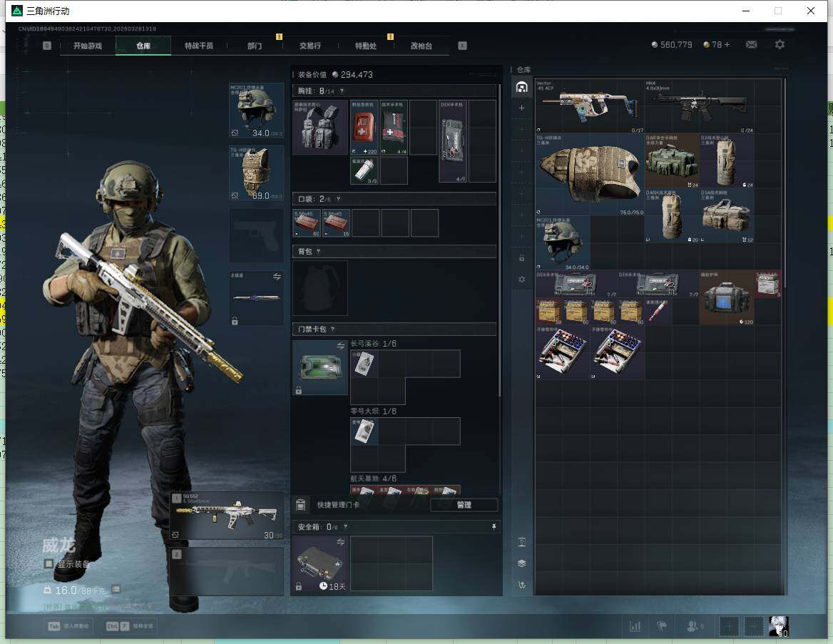The image size is (833, 644).
Task: Select the equipped TG-H body armor slot
Action: click(x=256, y=173)
